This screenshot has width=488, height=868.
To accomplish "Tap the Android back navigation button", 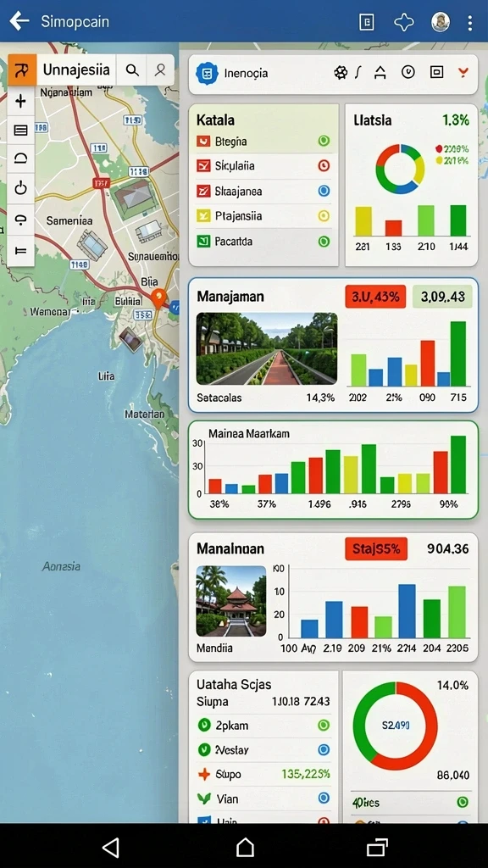I will [111, 847].
